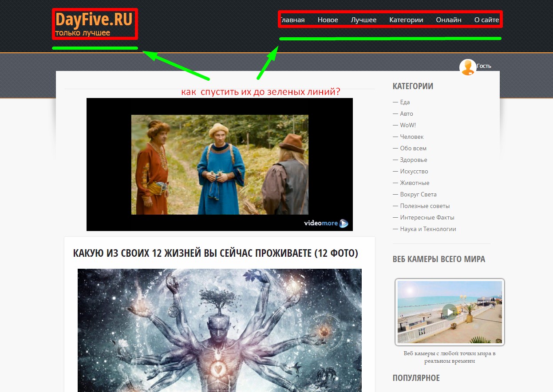The height and width of the screenshot is (392, 553).
Task: Click the DayFive.RU site logo
Action: click(x=94, y=20)
